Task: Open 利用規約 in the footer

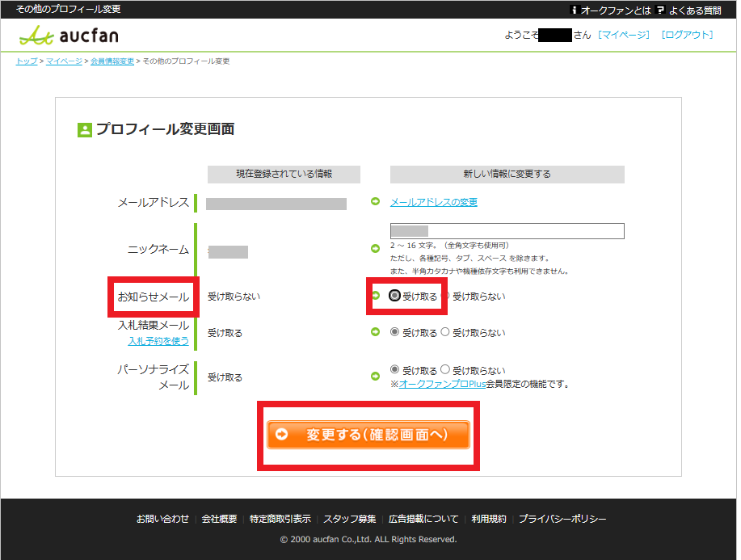Action: (489, 519)
